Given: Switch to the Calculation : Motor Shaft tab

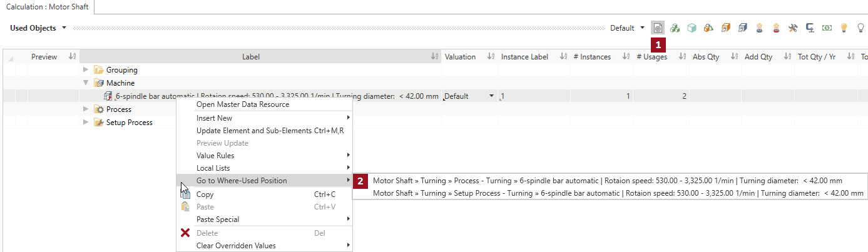Looking at the screenshot, I should click(x=47, y=6).
